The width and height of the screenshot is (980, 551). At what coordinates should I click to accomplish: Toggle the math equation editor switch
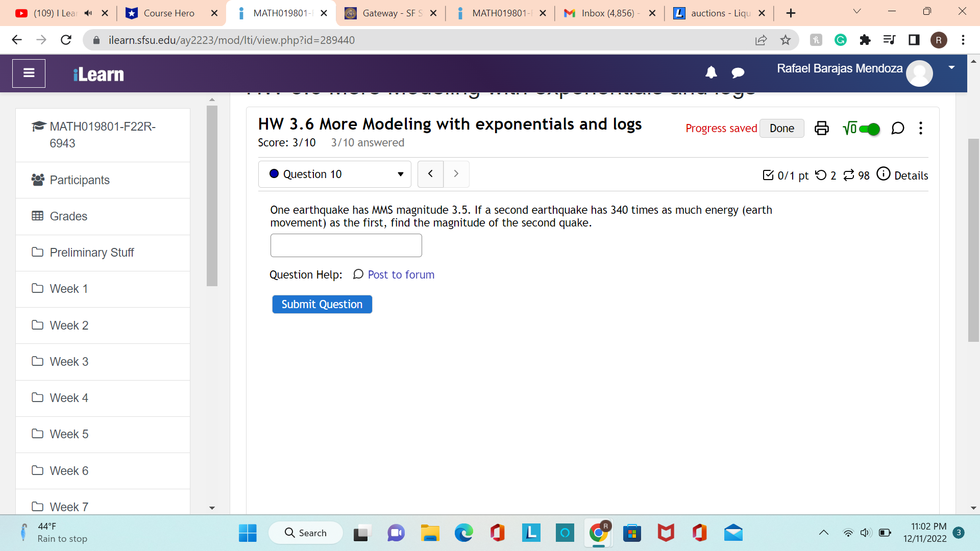tap(869, 129)
